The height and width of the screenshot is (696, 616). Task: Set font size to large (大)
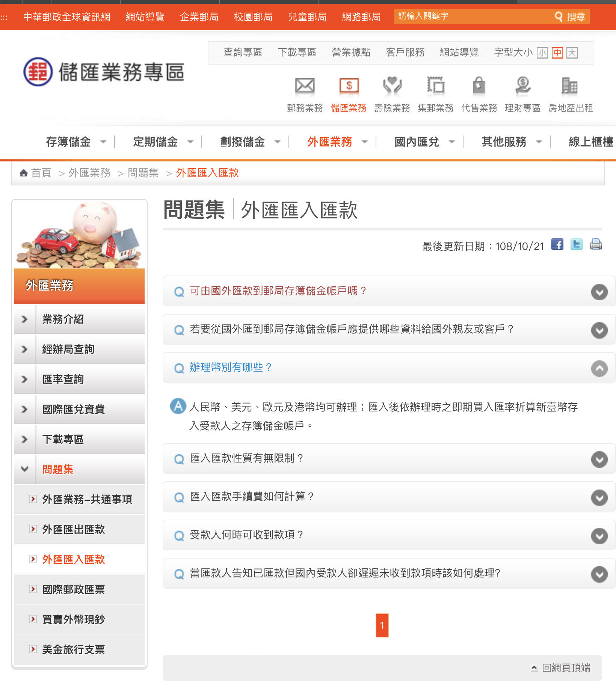click(572, 53)
